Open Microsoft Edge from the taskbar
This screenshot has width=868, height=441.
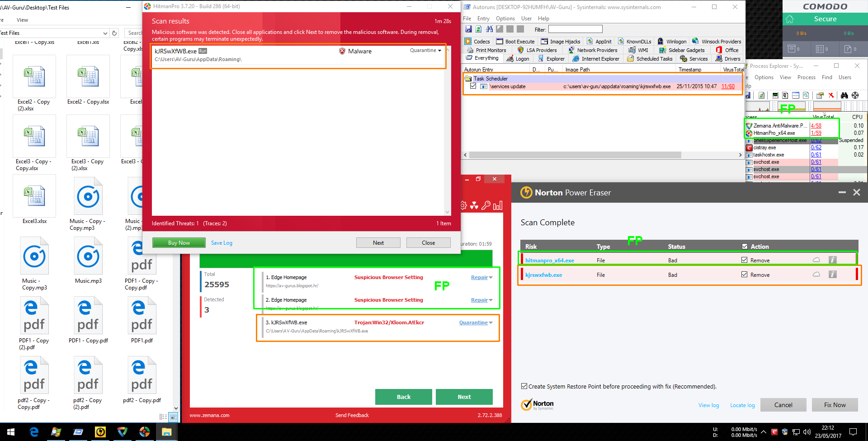[x=34, y=432]
